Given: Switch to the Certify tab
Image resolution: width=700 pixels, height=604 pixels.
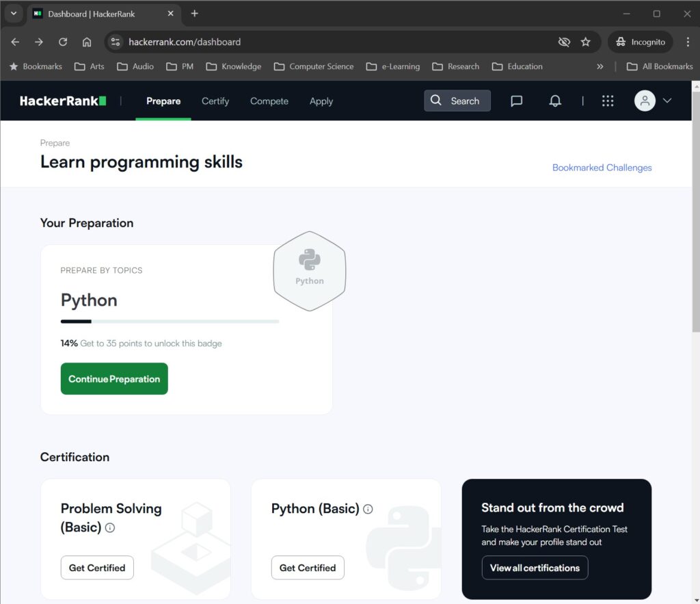Looking at the screenshot, I should pyautogui.click(x=215, y=101).
